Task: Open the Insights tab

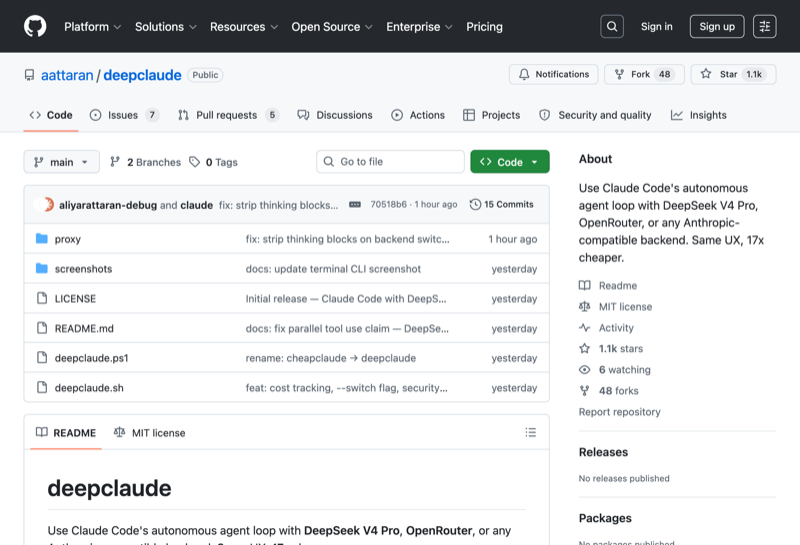Action: tap(698, 115)
